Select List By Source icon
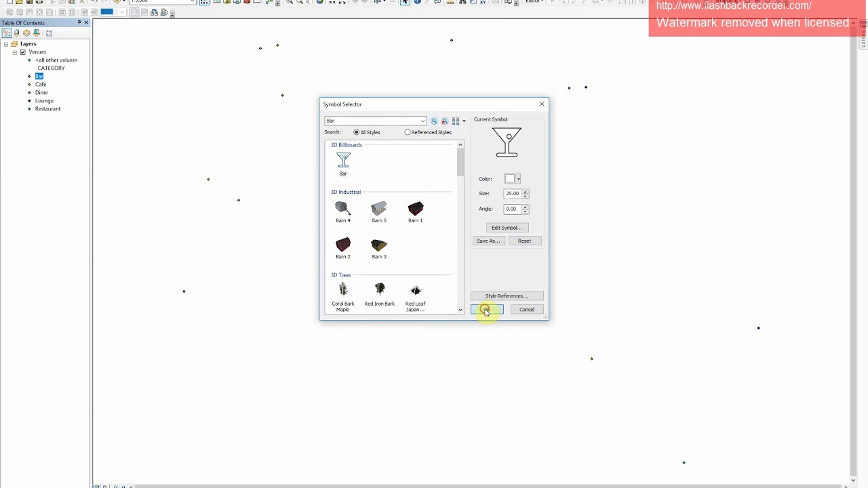868x488 pixels. pos(16,33)
